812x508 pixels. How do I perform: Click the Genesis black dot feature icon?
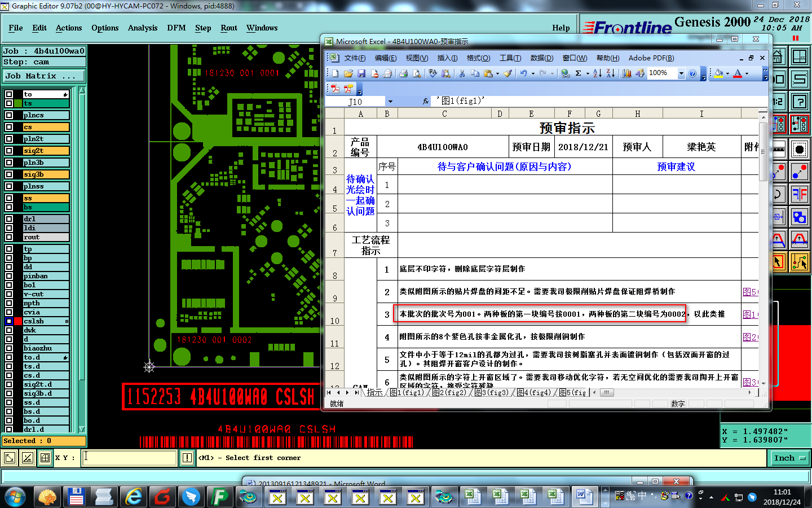pyautogui.click(x=800, y=149)
